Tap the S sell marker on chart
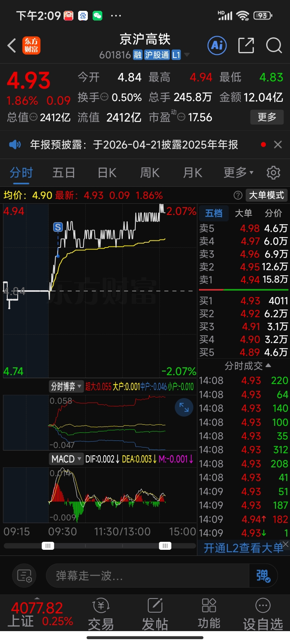This screenshot has height=644, width=290. [58, 227]
